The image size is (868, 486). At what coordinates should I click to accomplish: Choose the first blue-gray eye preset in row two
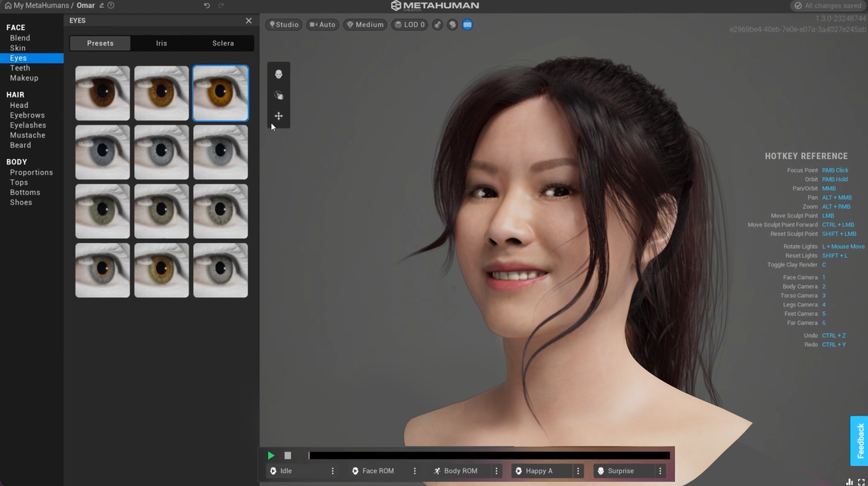[x=103, y=152]
